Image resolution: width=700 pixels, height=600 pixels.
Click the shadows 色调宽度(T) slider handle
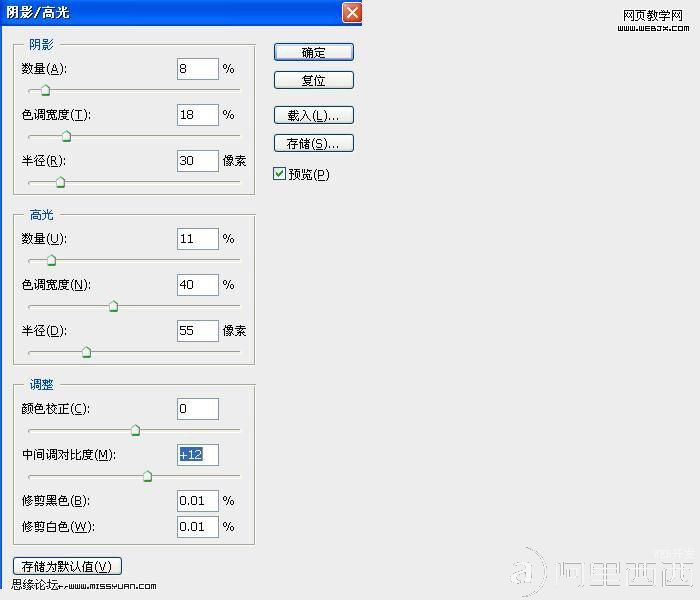(67, 136)
